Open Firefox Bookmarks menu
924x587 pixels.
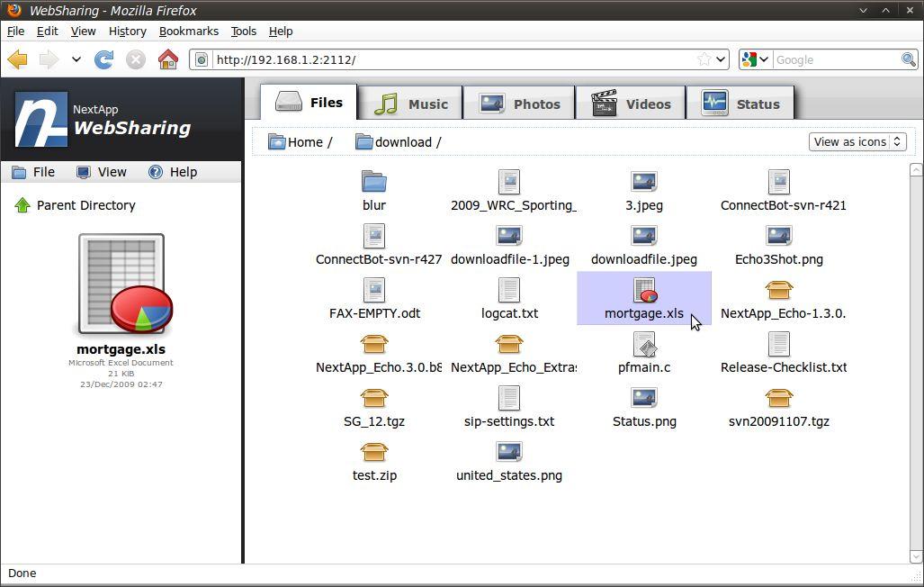[189, 32]
